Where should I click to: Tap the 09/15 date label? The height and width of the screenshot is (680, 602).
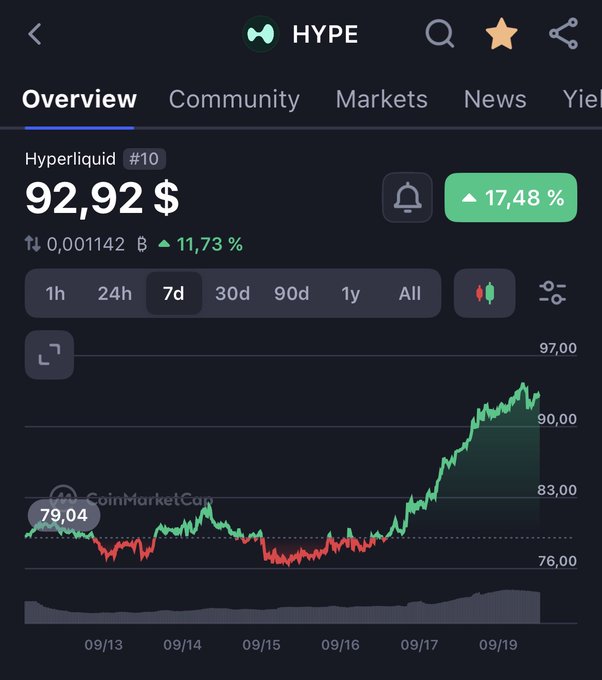point(262,645)
